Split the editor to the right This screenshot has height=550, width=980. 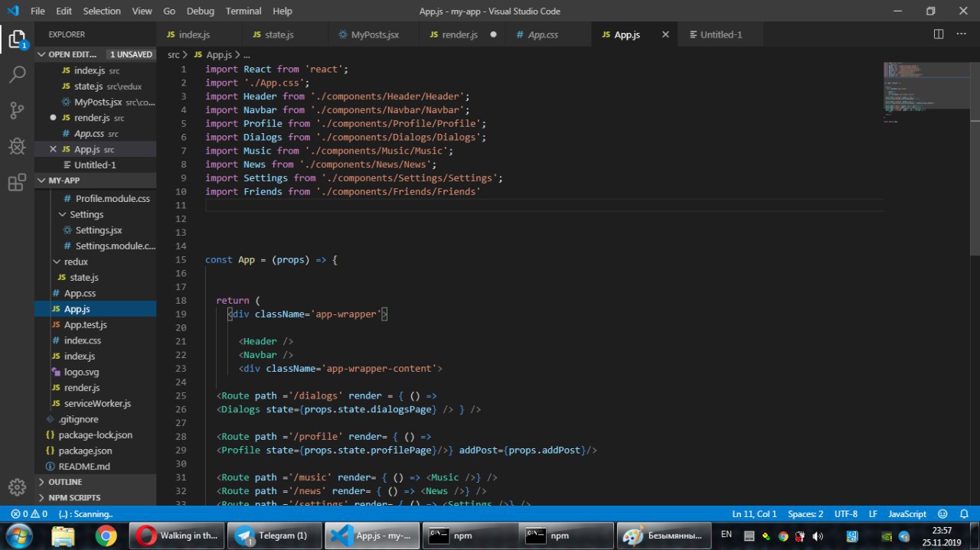[939, 34]
